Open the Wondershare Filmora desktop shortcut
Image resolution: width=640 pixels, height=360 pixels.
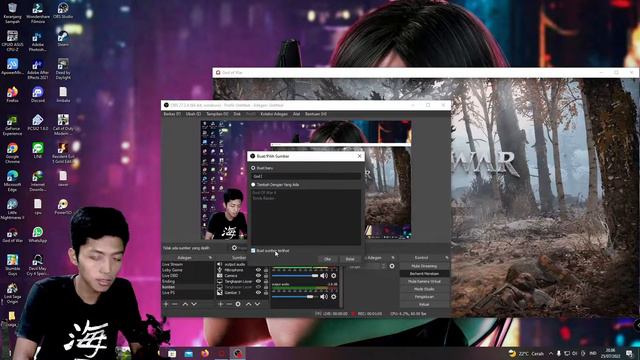point(38,13)
